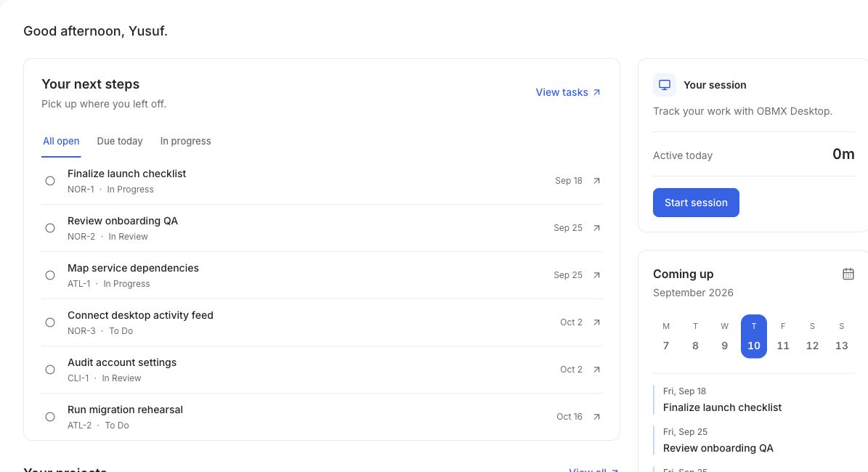Mark Run migration rehearsal as complete
This screenshot has width=868, height=472.
(50, 417)
